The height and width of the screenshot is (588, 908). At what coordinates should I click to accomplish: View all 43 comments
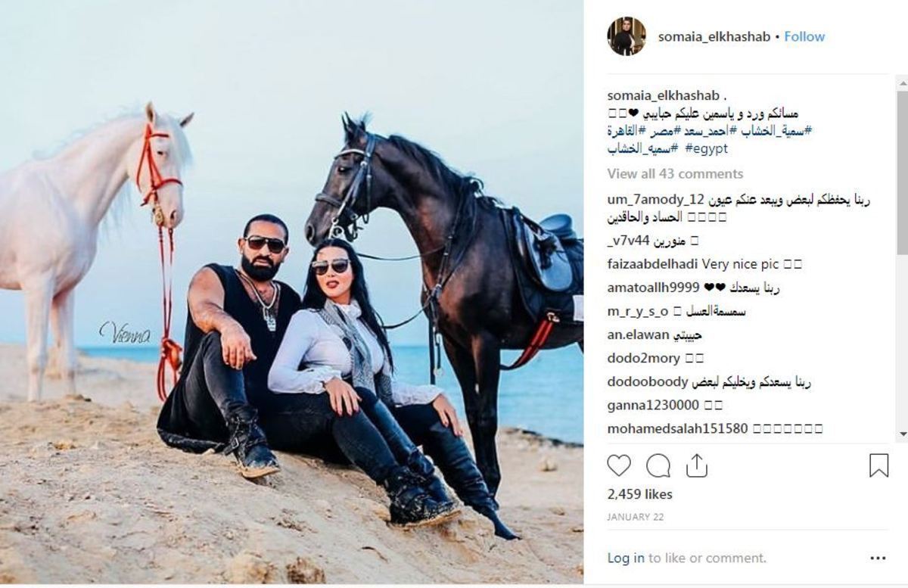(675, 173)
